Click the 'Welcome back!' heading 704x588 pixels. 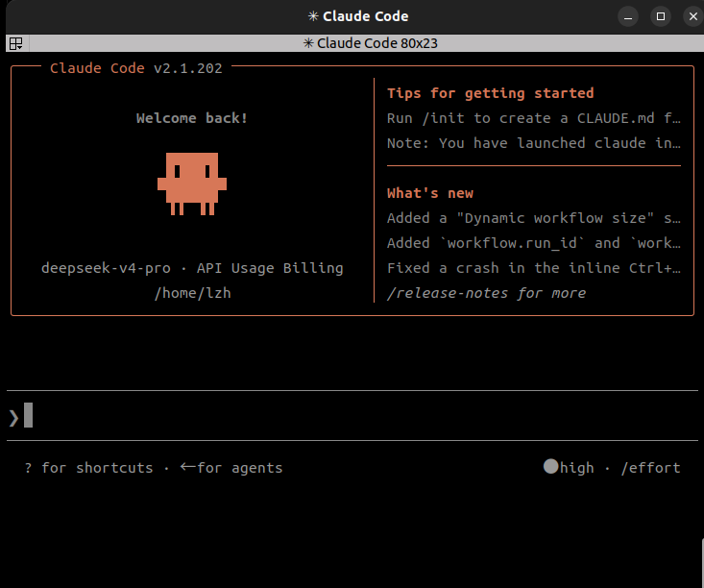[x=192, y=118]
